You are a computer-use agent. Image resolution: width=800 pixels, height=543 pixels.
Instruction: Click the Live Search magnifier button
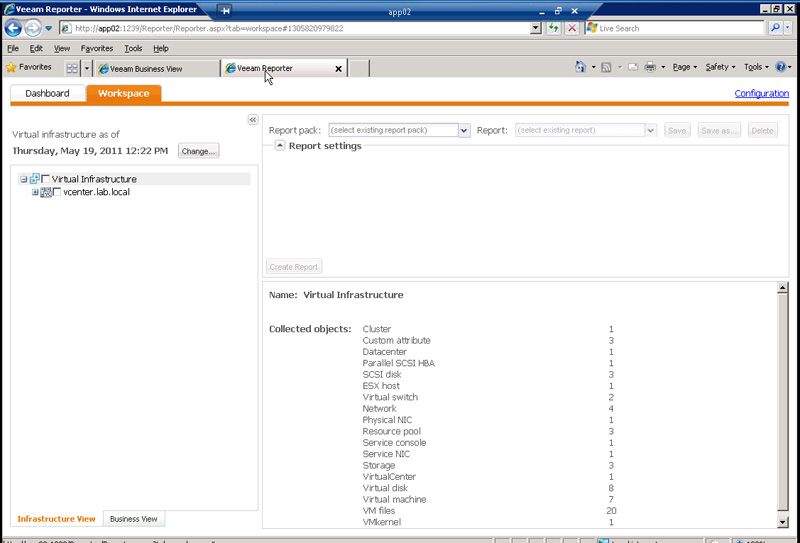[x=775, y=28]
